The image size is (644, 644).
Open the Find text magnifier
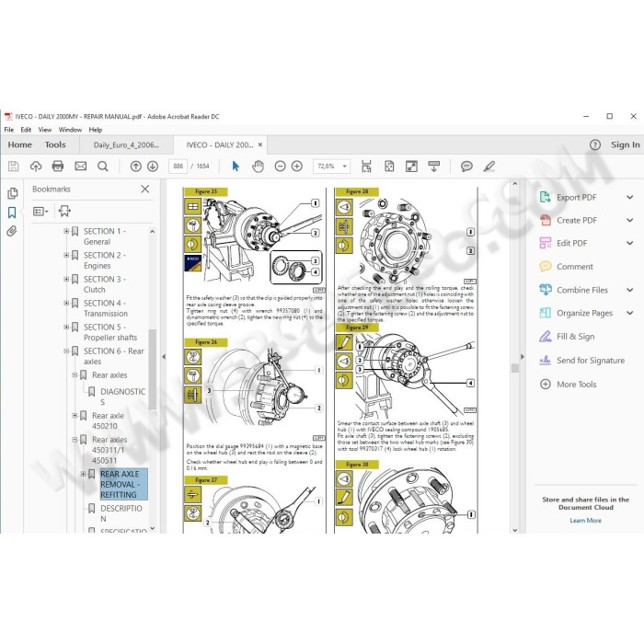click(x=103, y=166)
